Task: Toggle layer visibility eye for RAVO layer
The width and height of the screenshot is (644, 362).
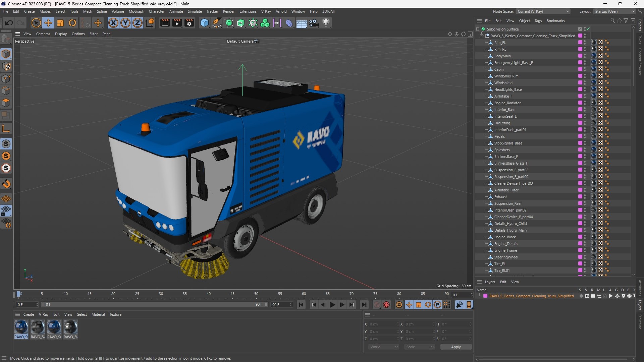Action: point(587,296)
